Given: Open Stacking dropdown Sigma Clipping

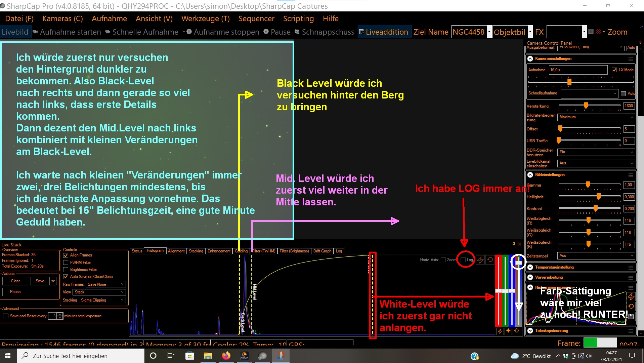Looking at the screenshot, I should click(102, 300).
